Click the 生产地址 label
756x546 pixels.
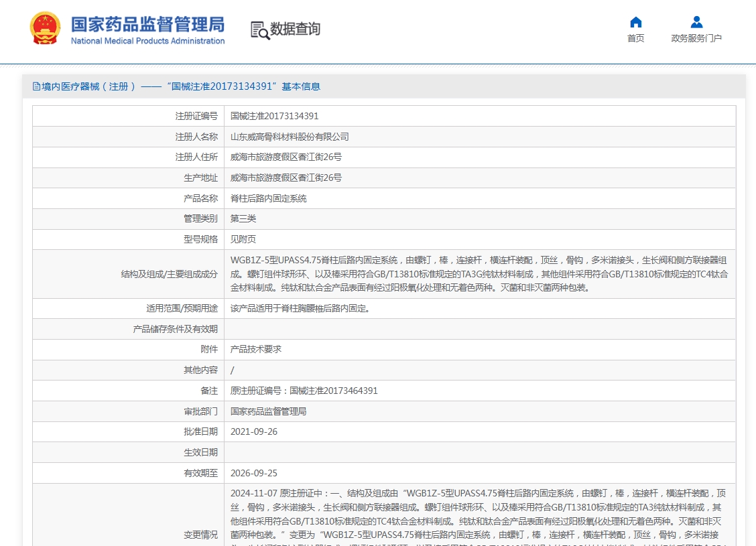coord(200,178)
